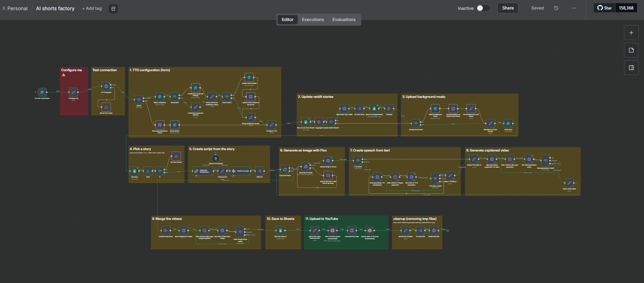Screen dimensions: 644x283
Task: Select the OpenAI Chat Model node
Action: [216, 159]
